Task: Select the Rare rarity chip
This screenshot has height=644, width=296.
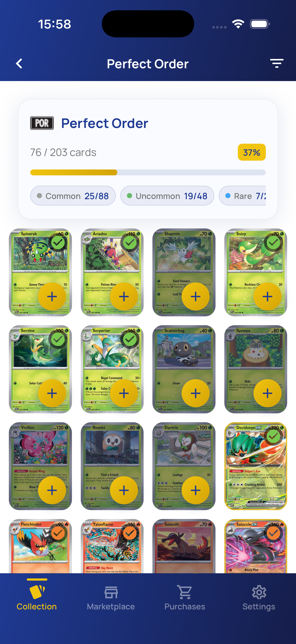Action: pyautogui.click(x=242, y=196)
